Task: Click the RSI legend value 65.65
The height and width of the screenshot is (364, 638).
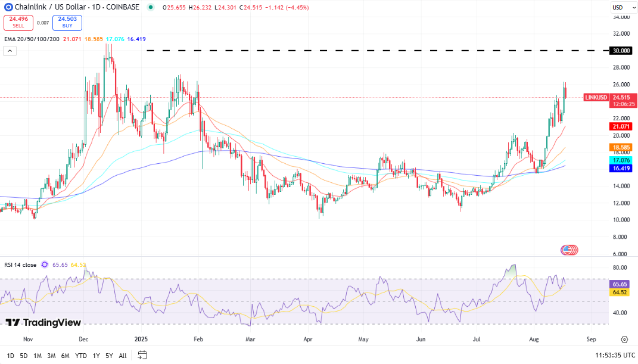Action: point(60,265)
